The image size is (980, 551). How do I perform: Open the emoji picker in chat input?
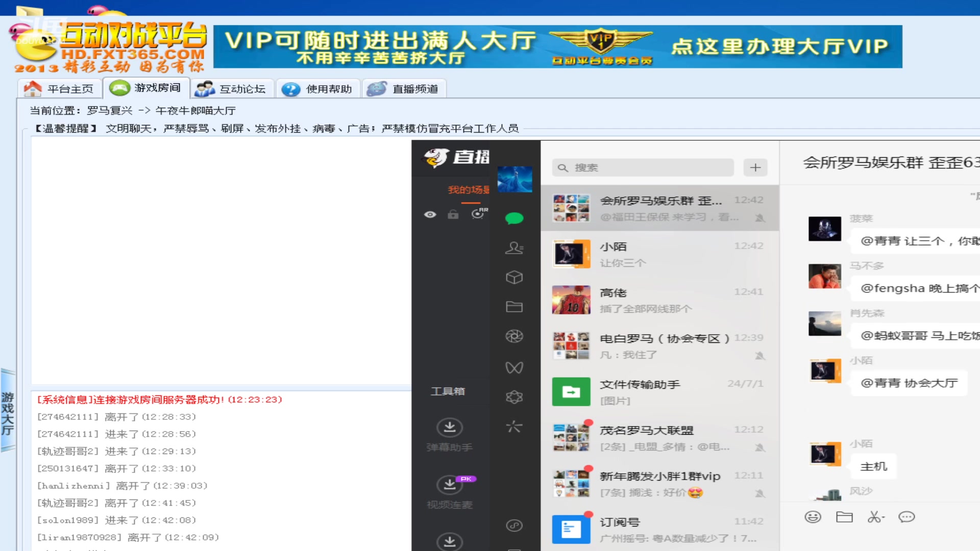[813, 517]
